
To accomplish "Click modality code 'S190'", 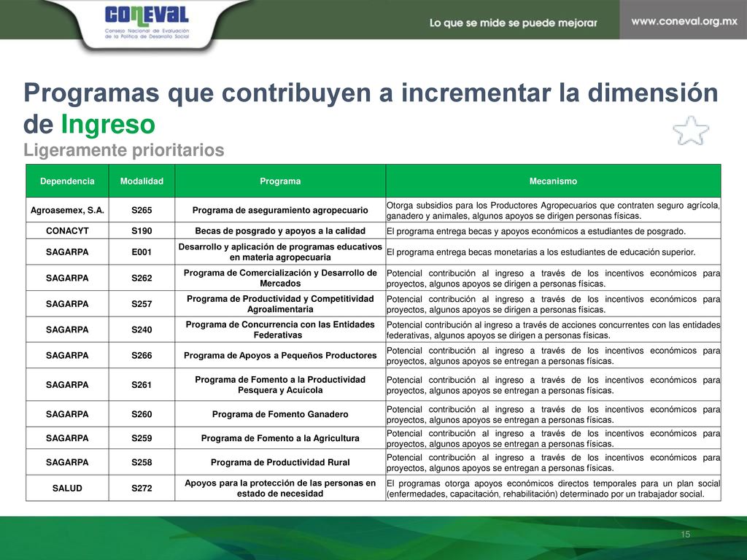I will click(x=142, y=231).
